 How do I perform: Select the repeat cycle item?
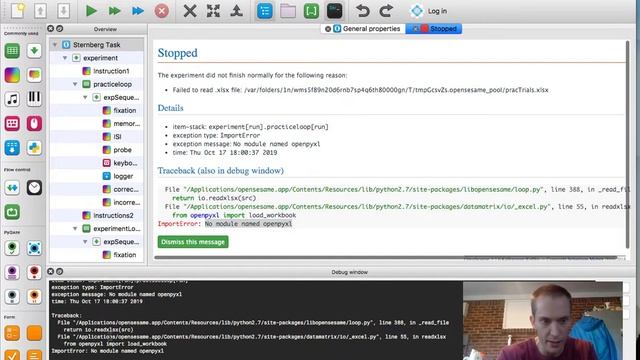[12, 212]
